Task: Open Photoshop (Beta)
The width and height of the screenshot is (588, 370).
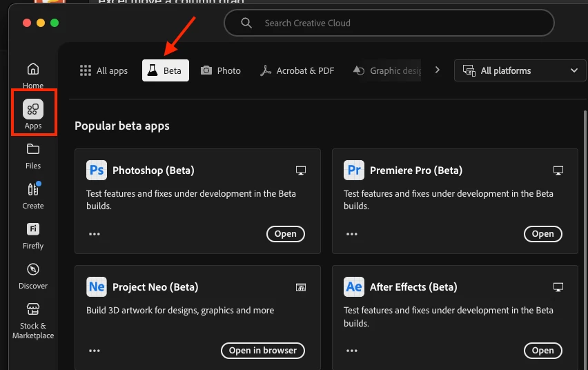Action: (x=286, y=234)
